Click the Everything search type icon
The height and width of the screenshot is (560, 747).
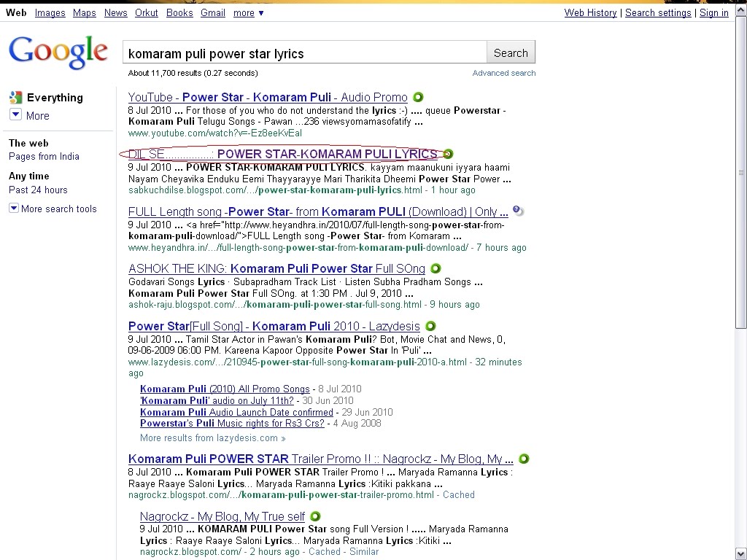click(x=16, y=98)
